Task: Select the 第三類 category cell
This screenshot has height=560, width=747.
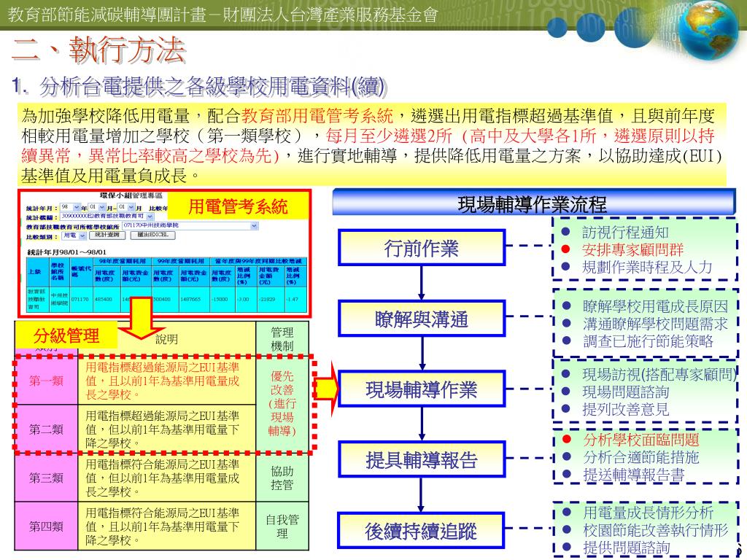Action: (x=46, y=478)
